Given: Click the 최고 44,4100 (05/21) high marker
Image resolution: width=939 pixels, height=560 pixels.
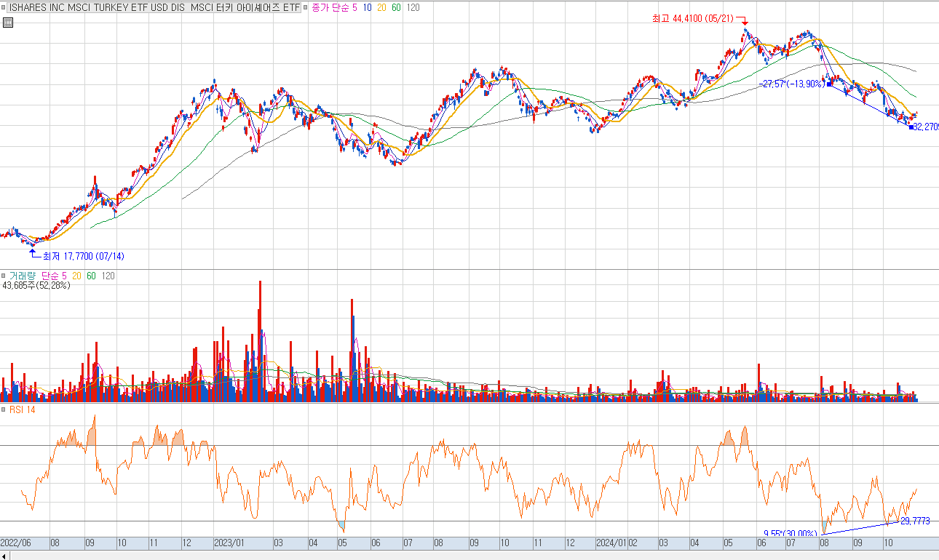Looking at the screenshot, I should 693,18.
